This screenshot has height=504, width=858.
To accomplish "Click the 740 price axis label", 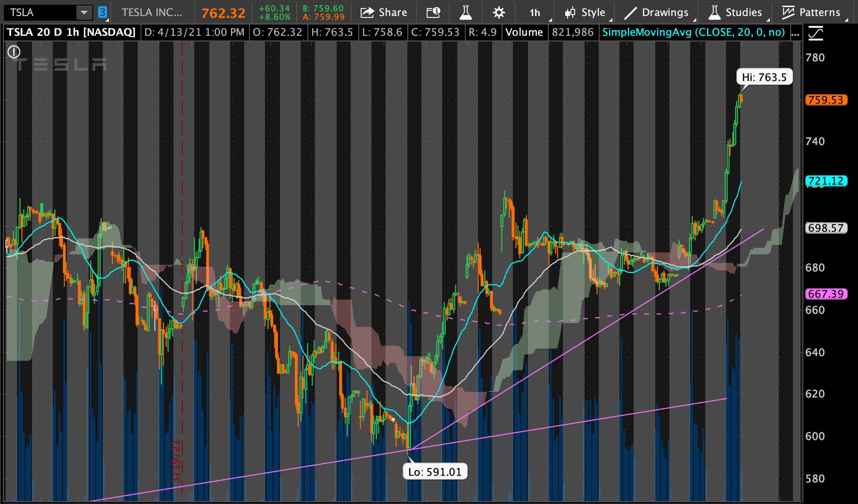I will pyautogui.click(x=815, y=141).
